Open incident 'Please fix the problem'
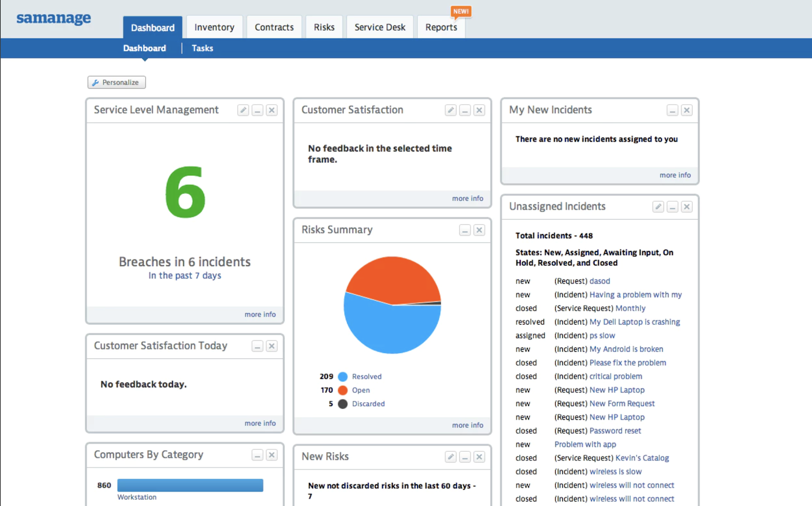812x506 pixels. click(628, 363)
